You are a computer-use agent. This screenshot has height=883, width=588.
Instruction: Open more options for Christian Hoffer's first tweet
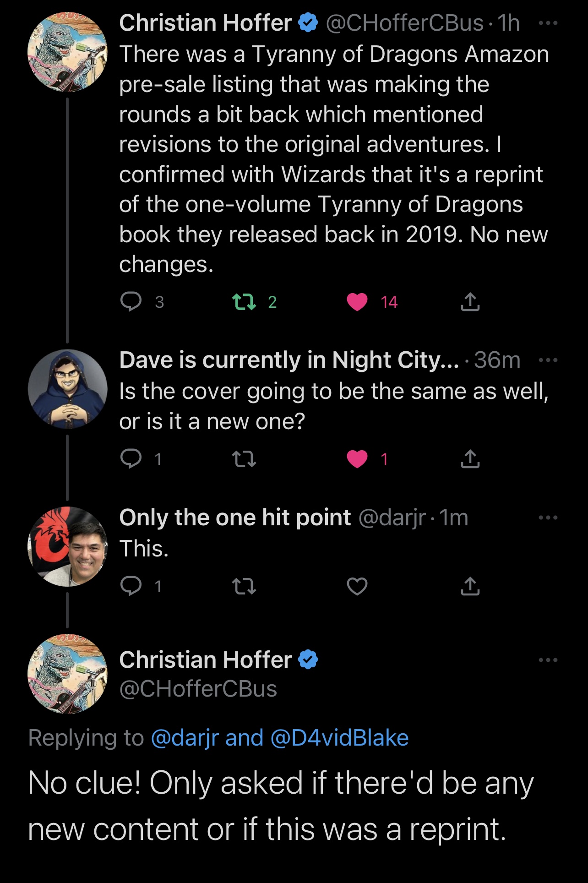[548, 23]
